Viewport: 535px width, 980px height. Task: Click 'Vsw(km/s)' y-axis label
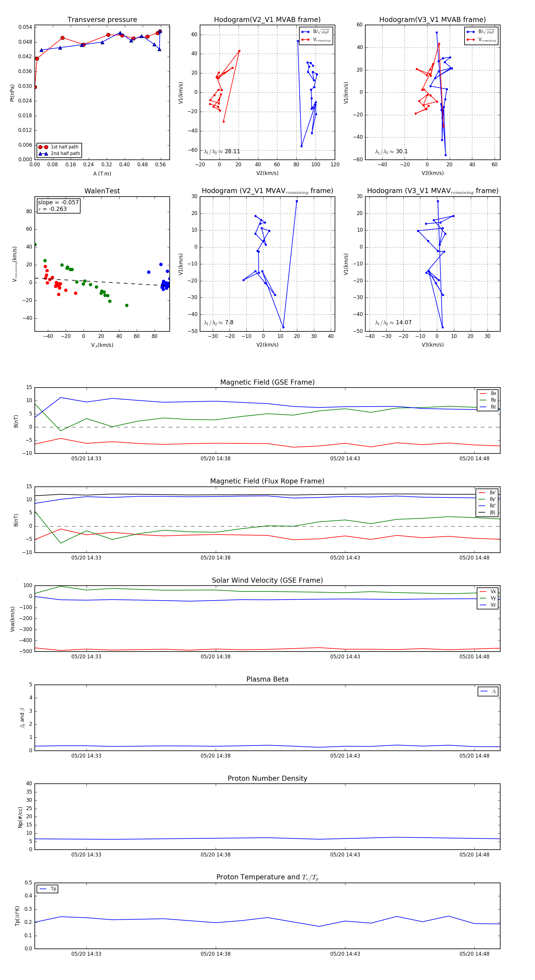click(12, 619)
